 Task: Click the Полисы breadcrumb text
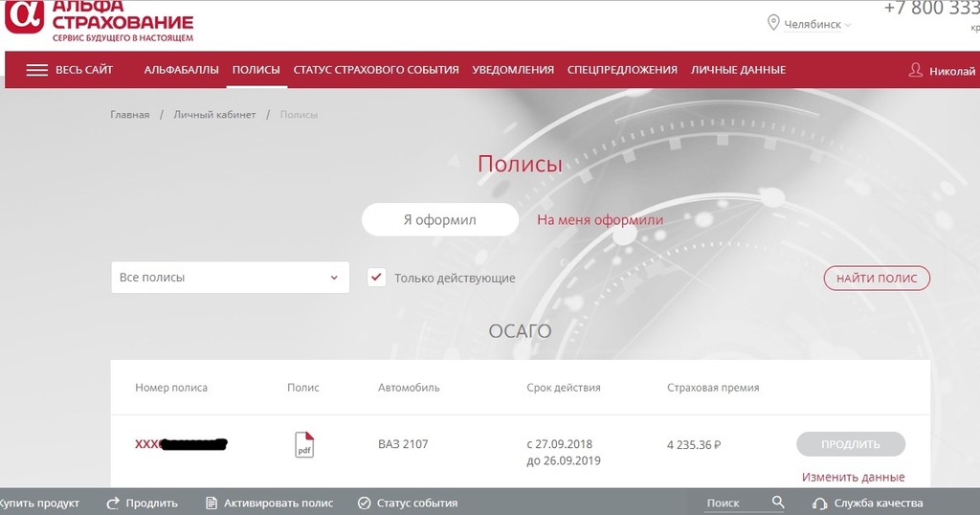(299, 114)
